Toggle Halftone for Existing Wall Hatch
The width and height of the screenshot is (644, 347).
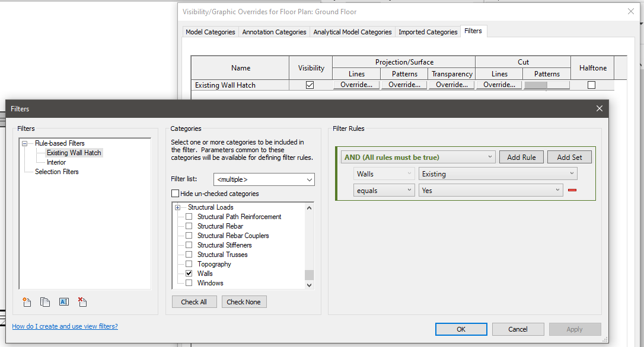point(591,85)
